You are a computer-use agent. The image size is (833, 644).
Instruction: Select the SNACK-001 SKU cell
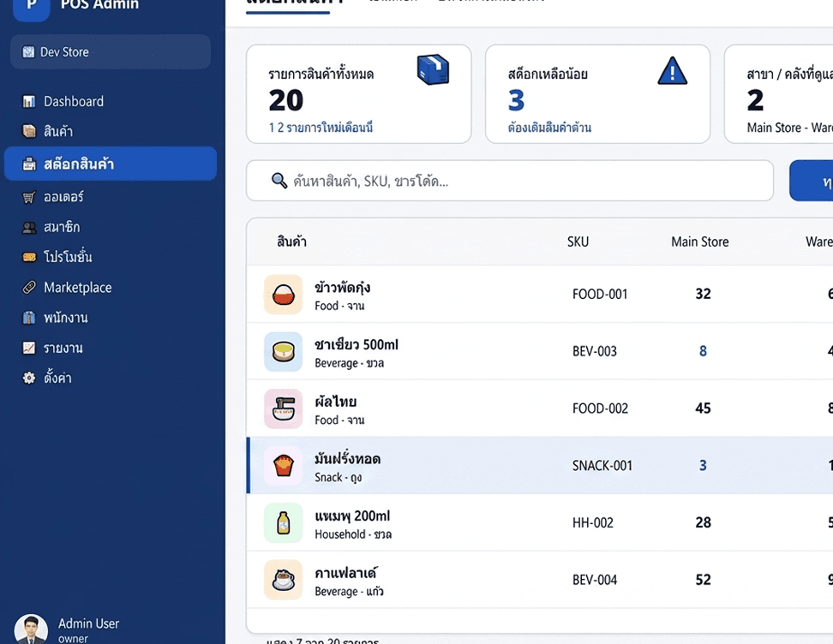click(x=602, y=466)
